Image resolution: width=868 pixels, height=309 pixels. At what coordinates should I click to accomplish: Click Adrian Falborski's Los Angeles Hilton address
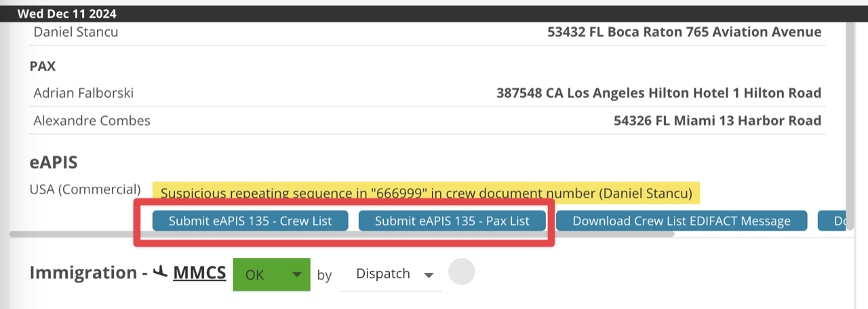[658, 92]
